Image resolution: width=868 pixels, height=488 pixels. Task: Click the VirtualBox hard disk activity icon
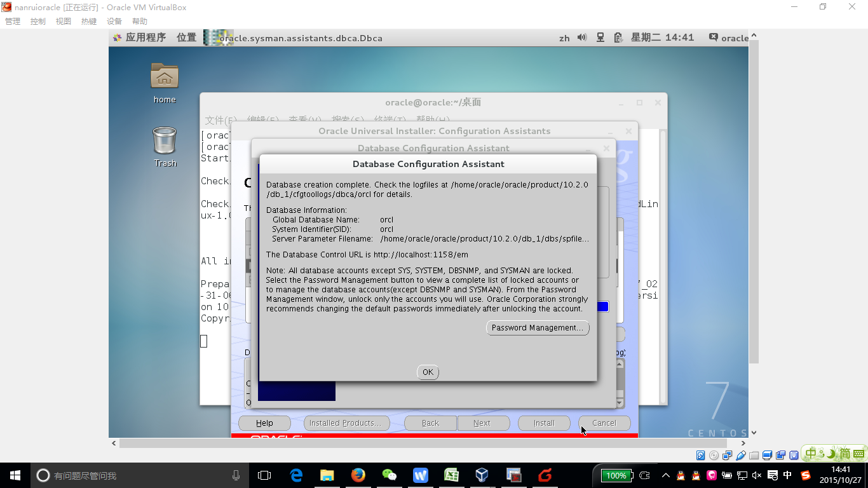701,455
